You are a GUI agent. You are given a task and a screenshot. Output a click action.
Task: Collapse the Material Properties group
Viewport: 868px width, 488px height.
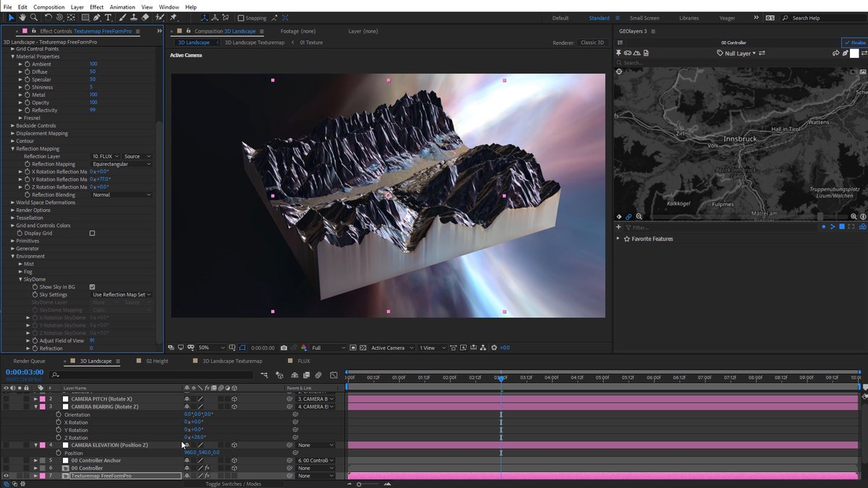(x=12, y=56)
